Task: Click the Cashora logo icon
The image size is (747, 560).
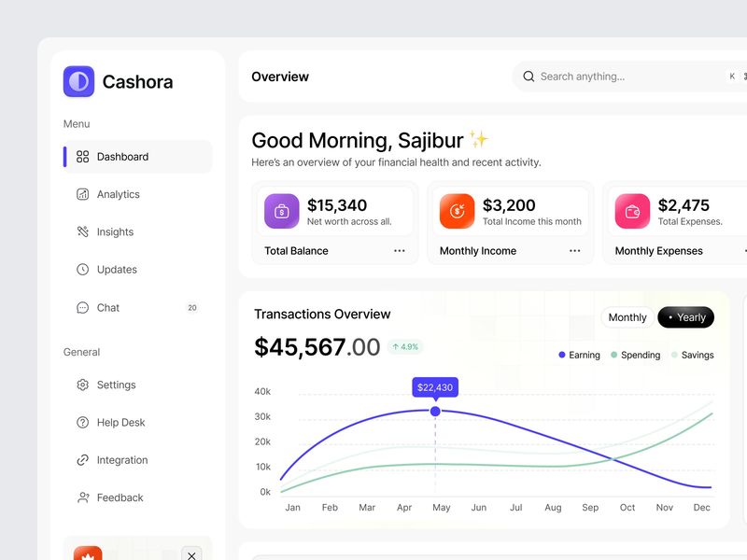Action: 78,81
